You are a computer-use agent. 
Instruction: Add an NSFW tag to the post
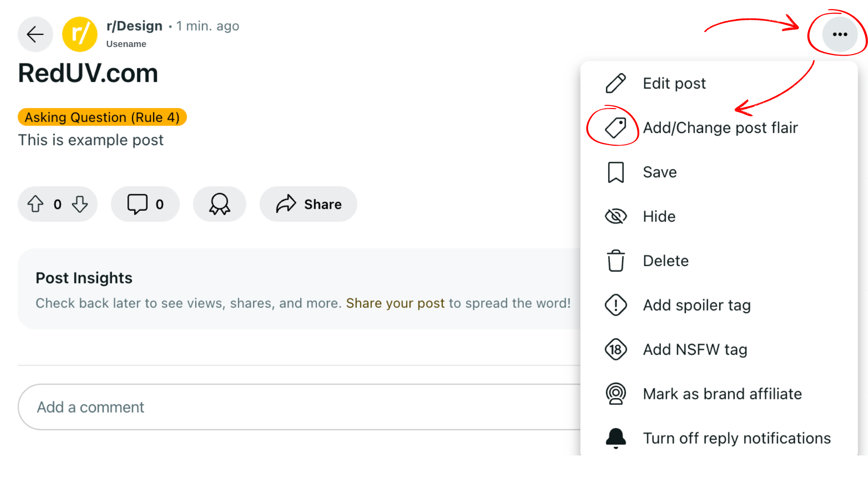click(x=695, y=349)
